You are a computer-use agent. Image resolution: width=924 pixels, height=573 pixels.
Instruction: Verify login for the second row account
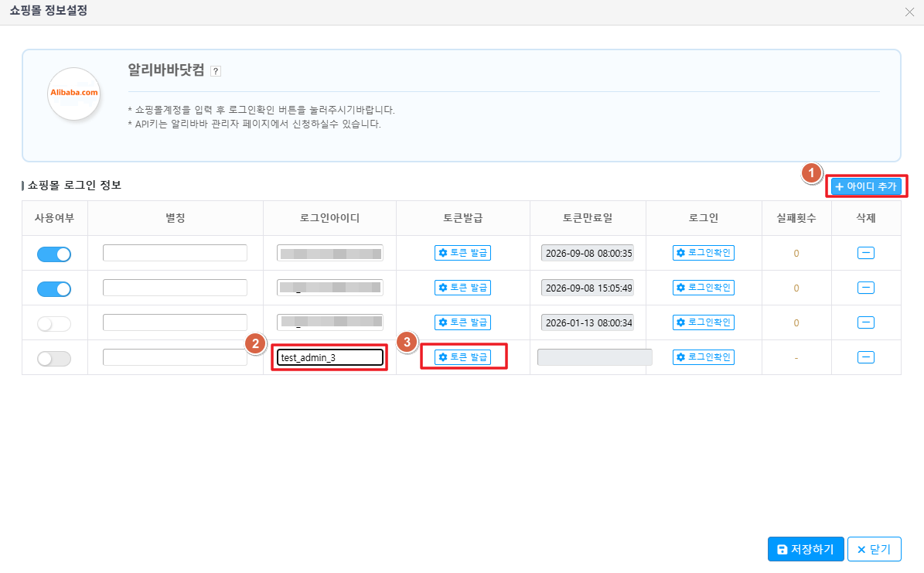click(703, 288)
